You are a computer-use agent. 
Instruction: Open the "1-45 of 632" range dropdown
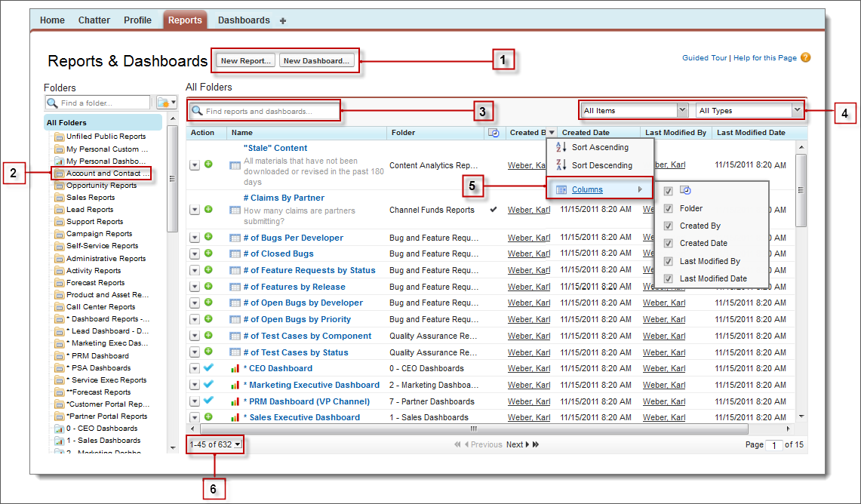coord(215,444)
